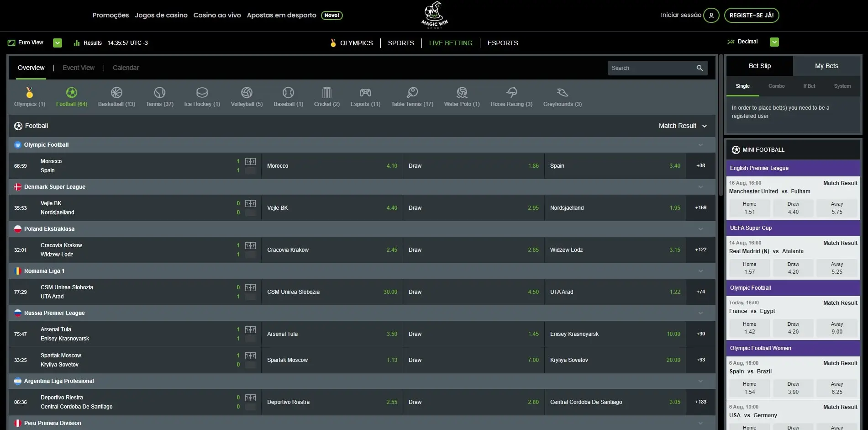Screen dimensions: 868x430
Task: Open the Table Tennis sport icon
Action: coord(411,93)
